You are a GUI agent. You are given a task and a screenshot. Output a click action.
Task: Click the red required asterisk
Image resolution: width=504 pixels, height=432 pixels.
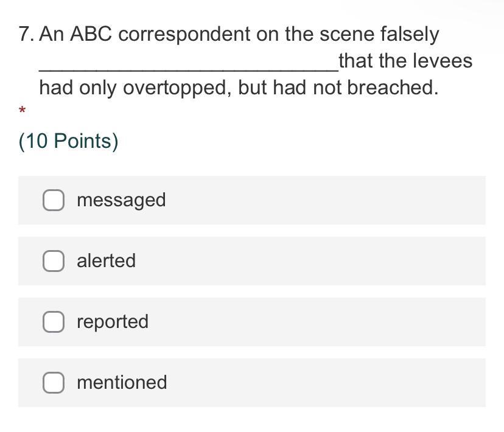pyautogui.click(x=22, y=111)
